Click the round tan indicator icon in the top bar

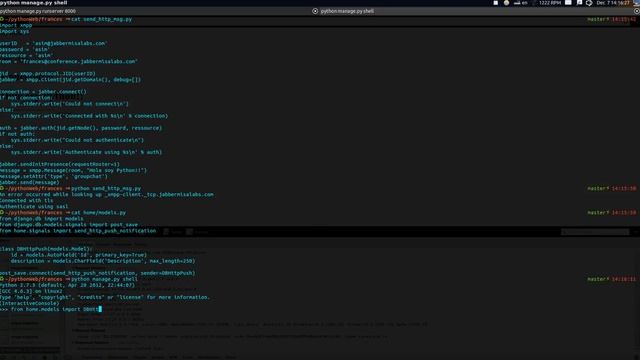pyautogui.click(x=506, y=3)
